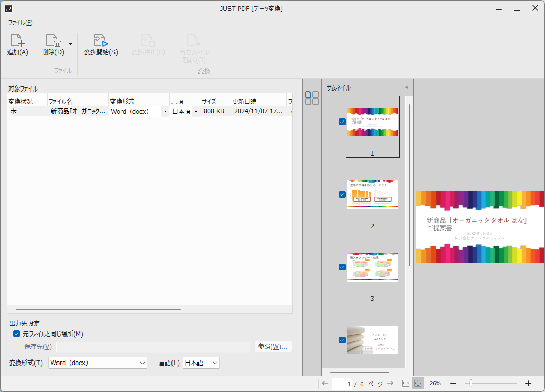Toggle 元ファイルと同じ場所 checkbox

click(x=16, y=334)
